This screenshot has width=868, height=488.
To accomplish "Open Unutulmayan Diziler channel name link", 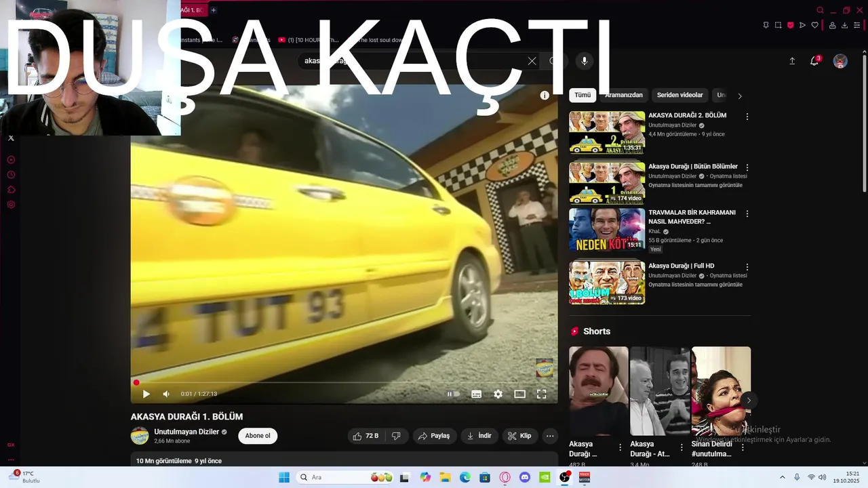I will click(186, 432).
